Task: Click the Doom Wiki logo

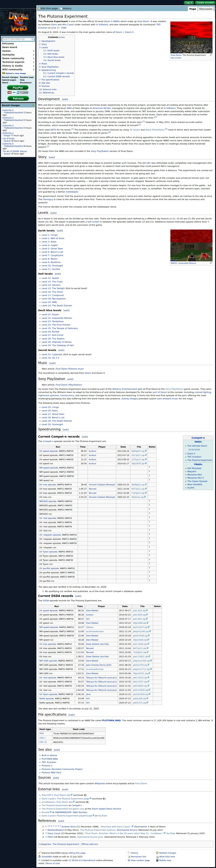Action: [x=18, y=22]
